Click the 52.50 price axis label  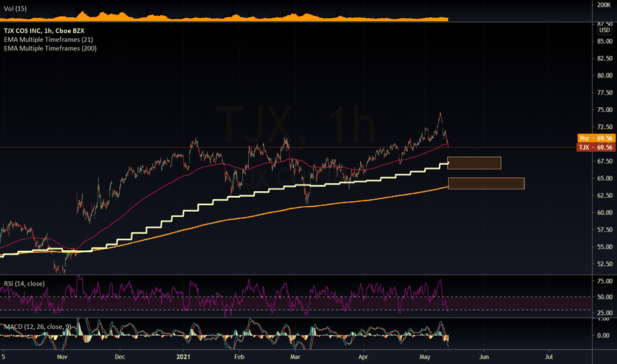pos(604,264)
